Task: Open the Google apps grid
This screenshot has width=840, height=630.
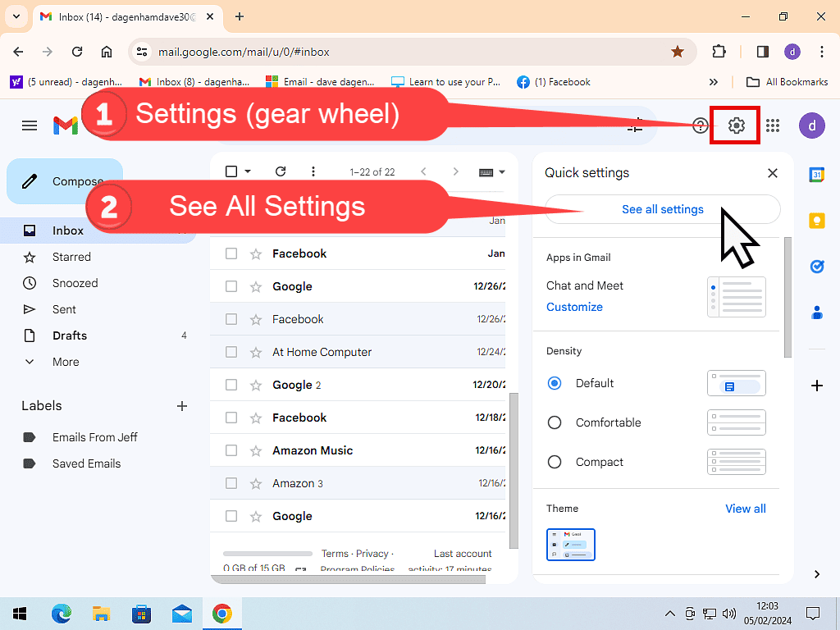Action: tap(772, 126)
